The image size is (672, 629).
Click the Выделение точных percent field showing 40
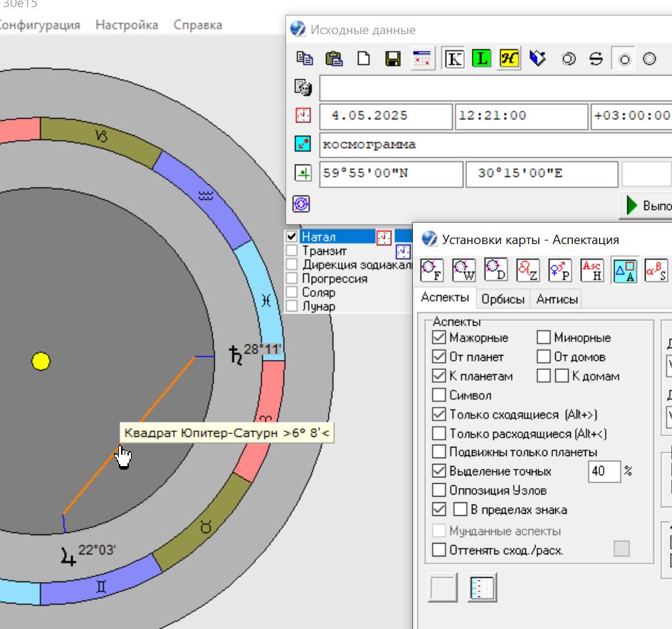(x=604, y=471)
